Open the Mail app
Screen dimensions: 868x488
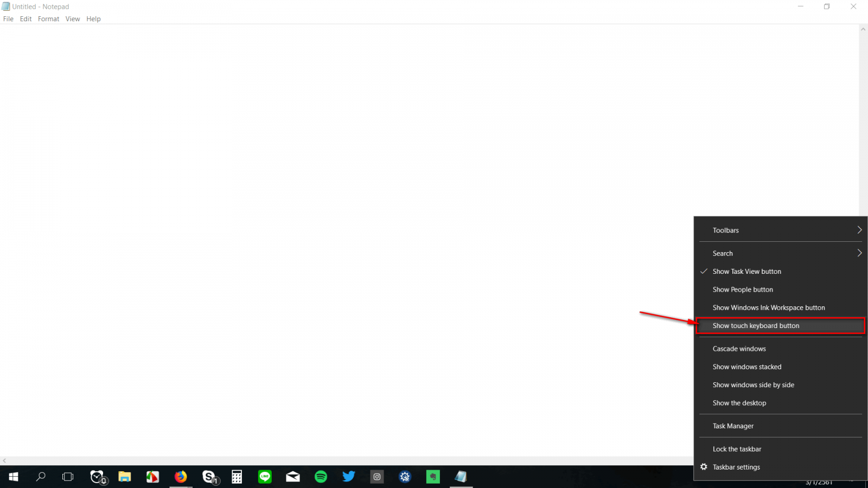[x=293, y=477]
